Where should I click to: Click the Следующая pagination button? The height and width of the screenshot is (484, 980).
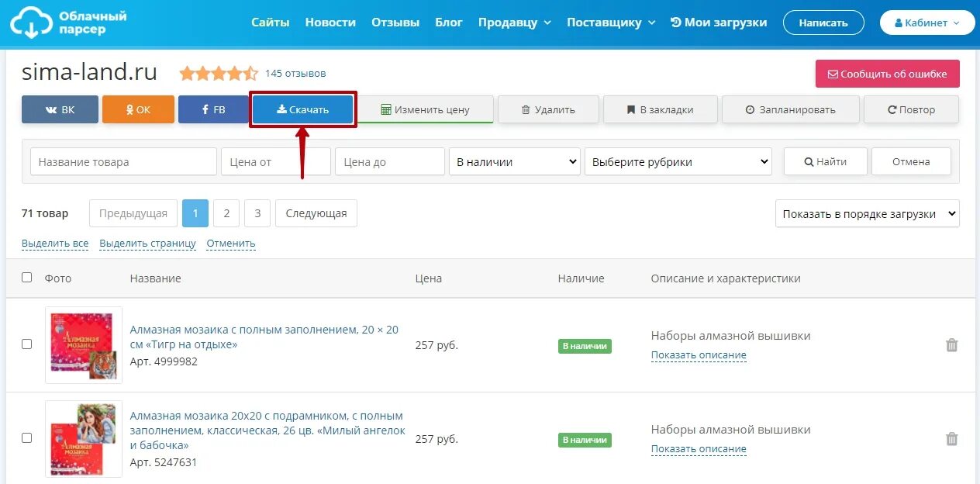316,213
